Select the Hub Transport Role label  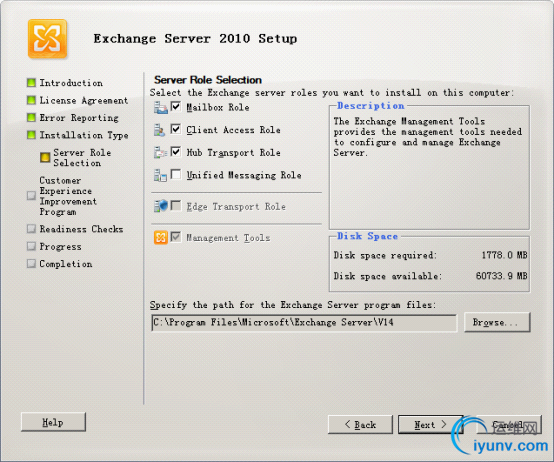[x=233, y=153]
